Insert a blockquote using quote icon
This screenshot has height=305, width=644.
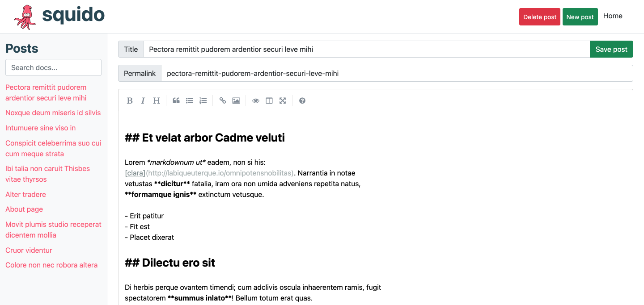pos(176,100)
